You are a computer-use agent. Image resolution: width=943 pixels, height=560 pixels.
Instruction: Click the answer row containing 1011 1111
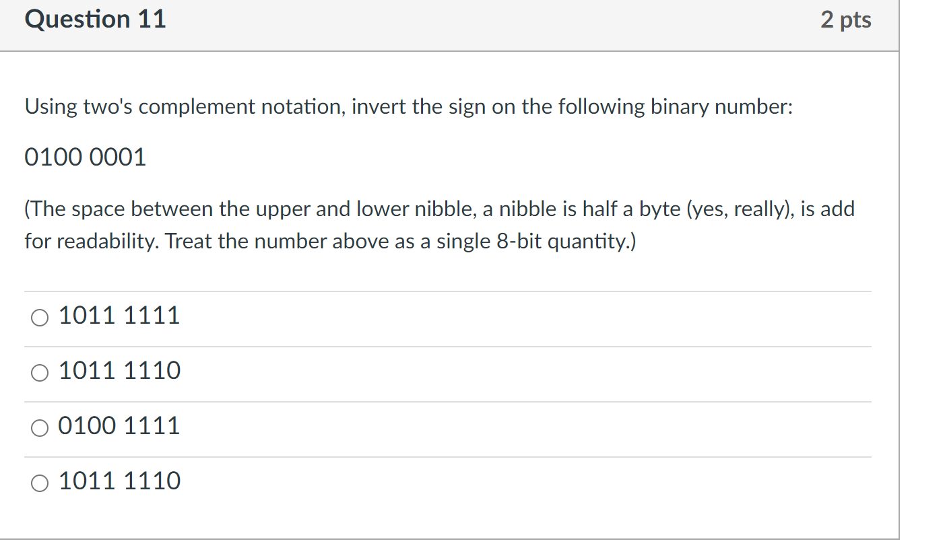tap(119, 315)
